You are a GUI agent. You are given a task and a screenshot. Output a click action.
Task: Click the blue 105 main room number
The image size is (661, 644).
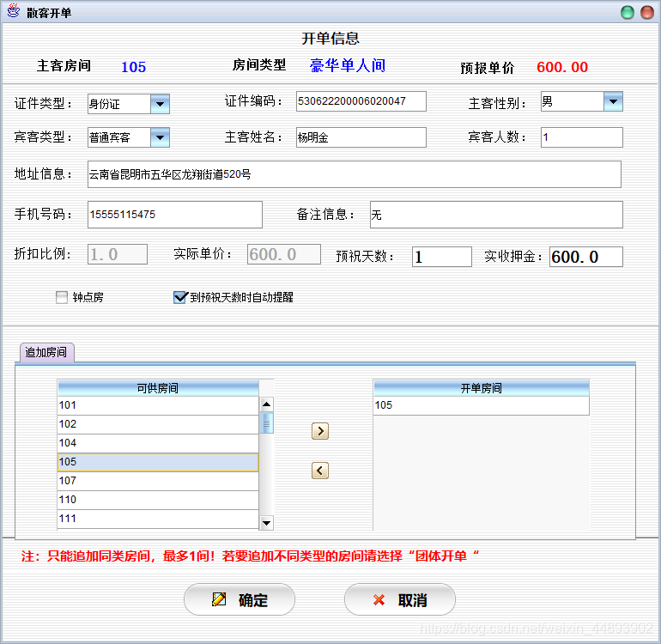click(134, 67)
